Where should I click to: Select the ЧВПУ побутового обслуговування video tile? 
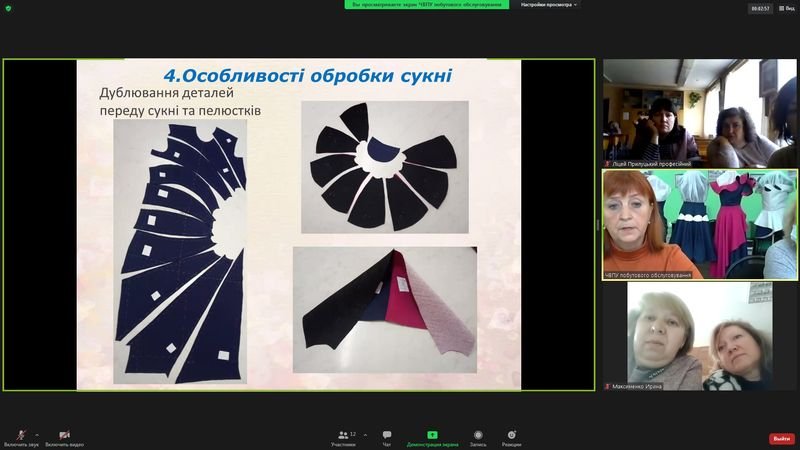pos(699,224)
